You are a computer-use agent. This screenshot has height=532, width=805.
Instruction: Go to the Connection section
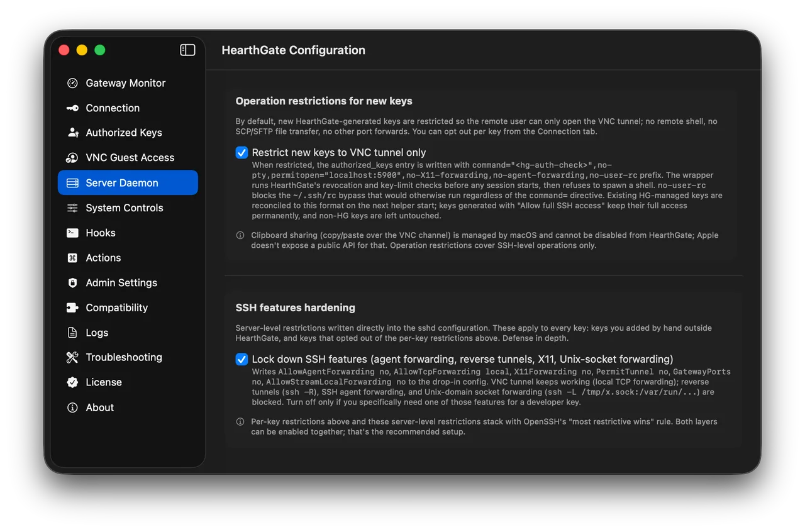click(128, 108)
